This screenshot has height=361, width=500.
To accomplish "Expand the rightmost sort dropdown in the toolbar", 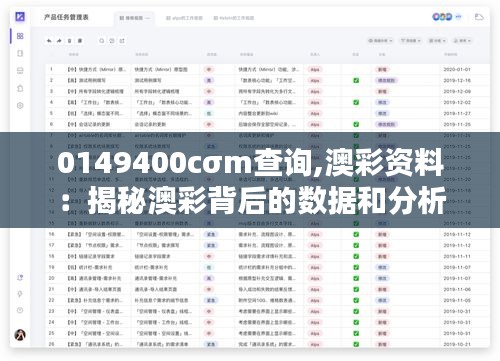I will coord(462,41).
